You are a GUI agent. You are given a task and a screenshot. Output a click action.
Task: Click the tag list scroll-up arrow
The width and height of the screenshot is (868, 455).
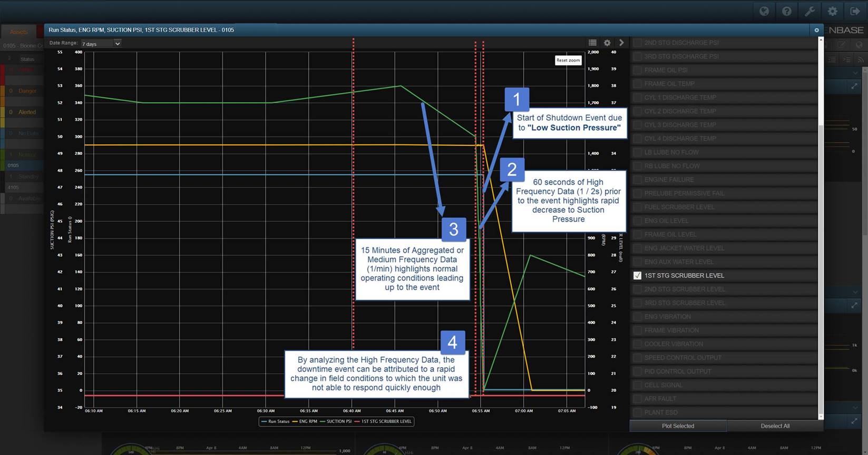(821, 40)
